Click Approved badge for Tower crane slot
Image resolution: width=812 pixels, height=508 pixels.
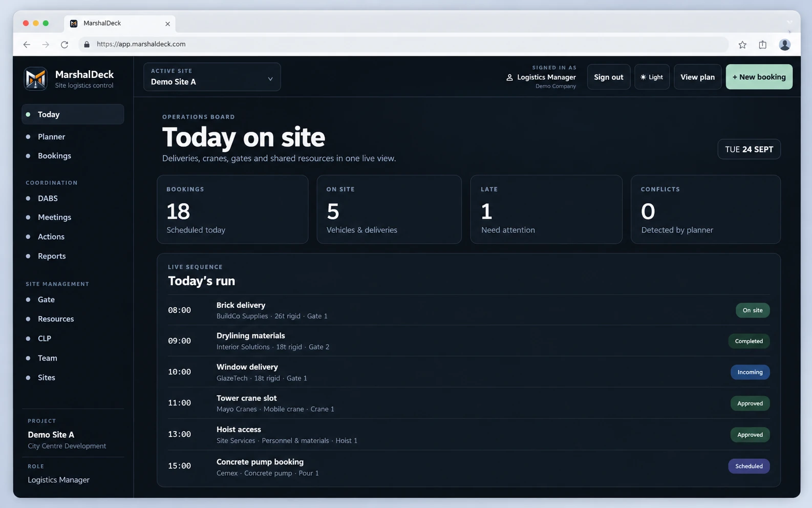click(x=750, y=404)
